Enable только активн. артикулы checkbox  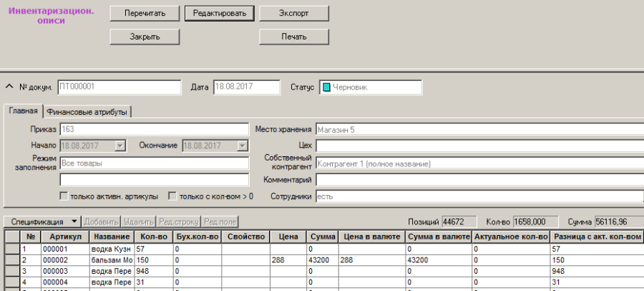pyautogui.click(x=64, y=196)
